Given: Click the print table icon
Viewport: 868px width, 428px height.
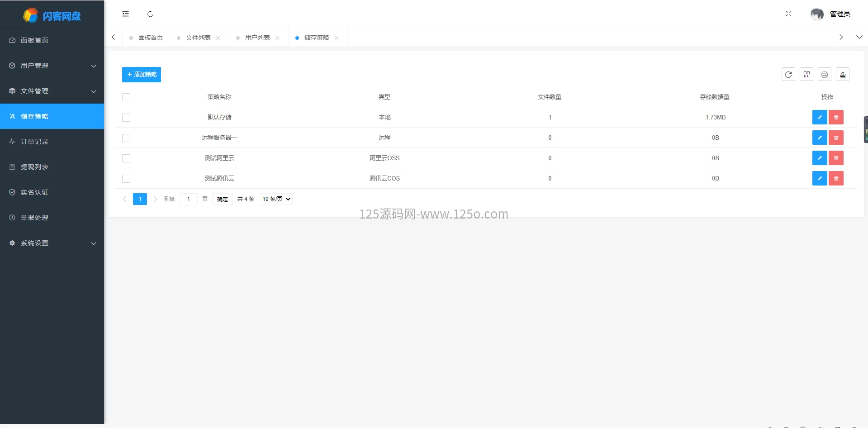Looking at the screenshot, I should click(x=824, y=75).
